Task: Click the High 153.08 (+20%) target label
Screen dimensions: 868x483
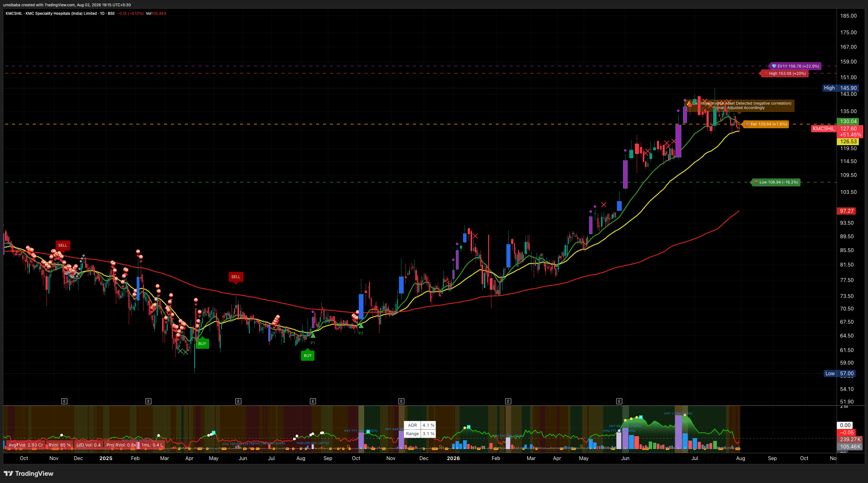Action: tap(785, 74)
